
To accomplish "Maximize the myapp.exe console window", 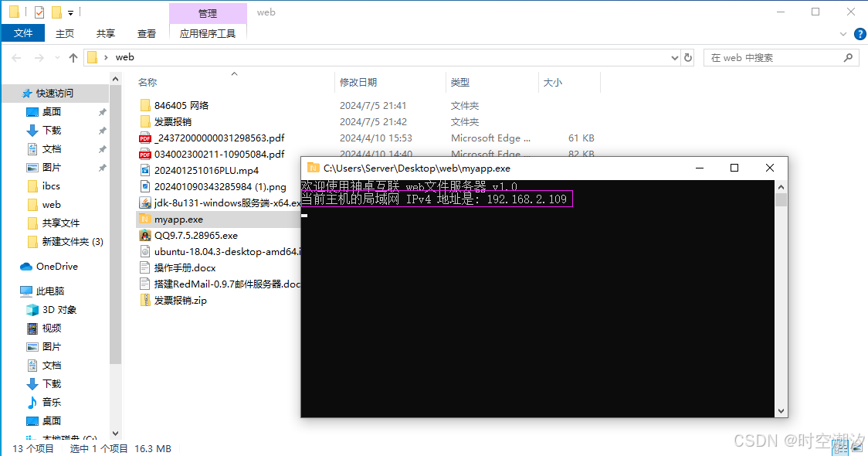I will [x=734, y=168].
